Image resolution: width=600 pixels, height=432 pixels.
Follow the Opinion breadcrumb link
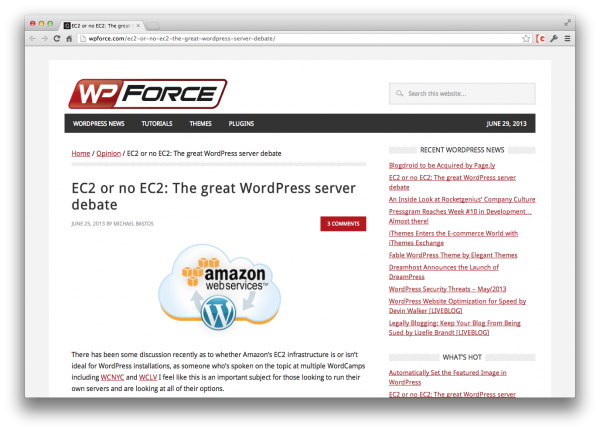[x=109, y=153]
